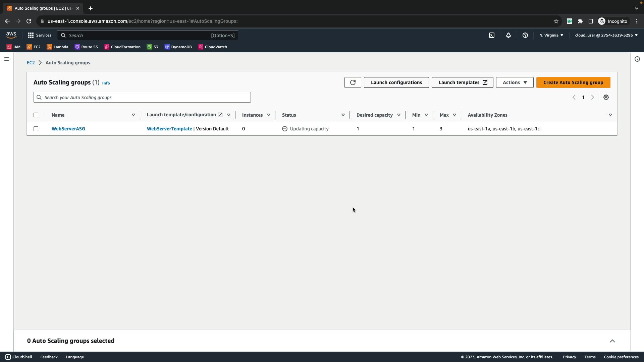Open the EC2 bookmark shortcut

pyautogui.click(x=34, y=47)
